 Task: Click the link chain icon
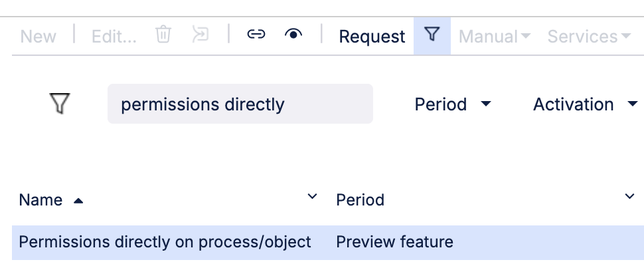(256, 34)
